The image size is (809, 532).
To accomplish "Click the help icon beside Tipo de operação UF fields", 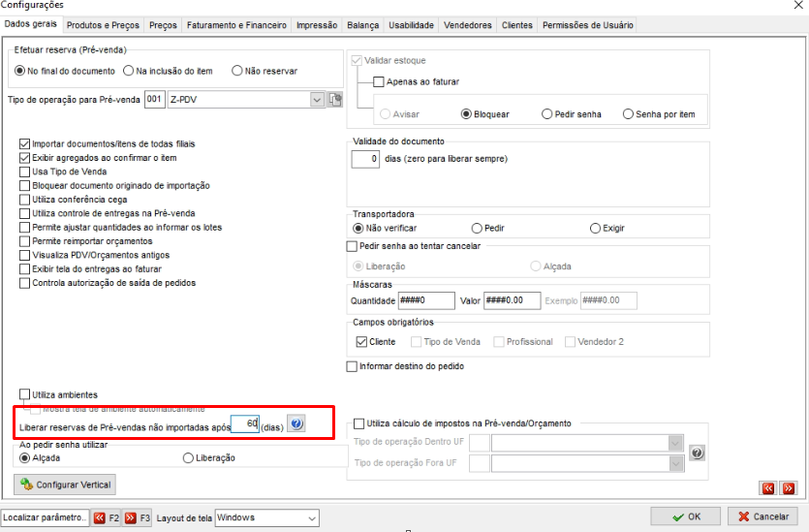I will pos(697,454).
